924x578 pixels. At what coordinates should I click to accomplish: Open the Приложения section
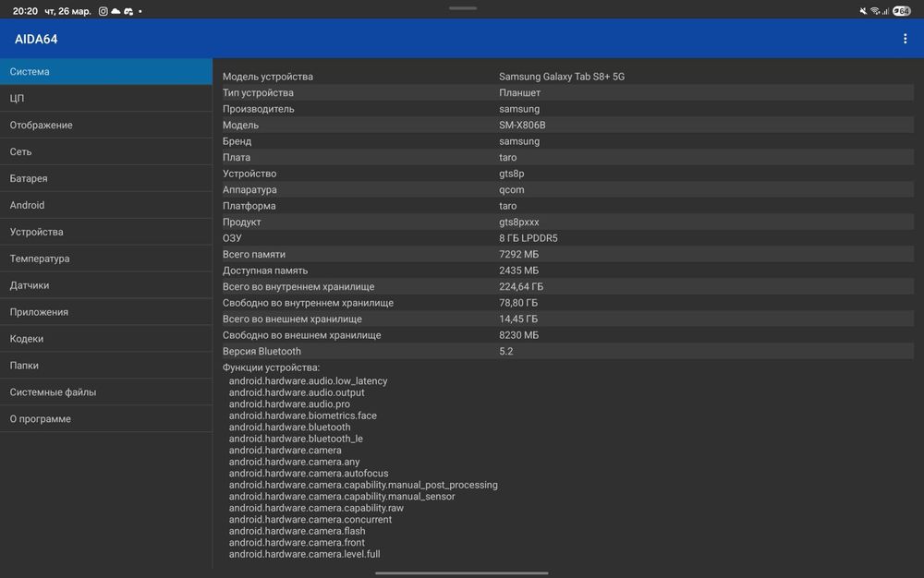(106, 312)
